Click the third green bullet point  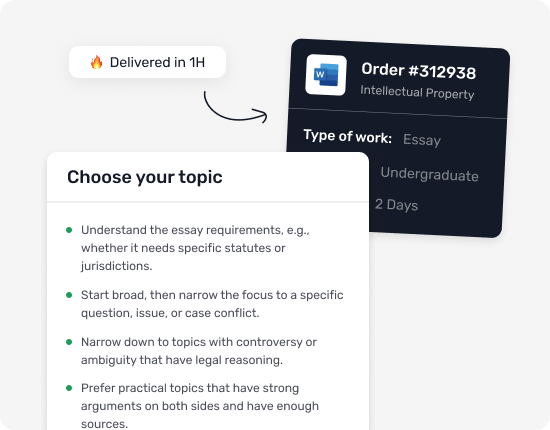[x=69, y=342]
